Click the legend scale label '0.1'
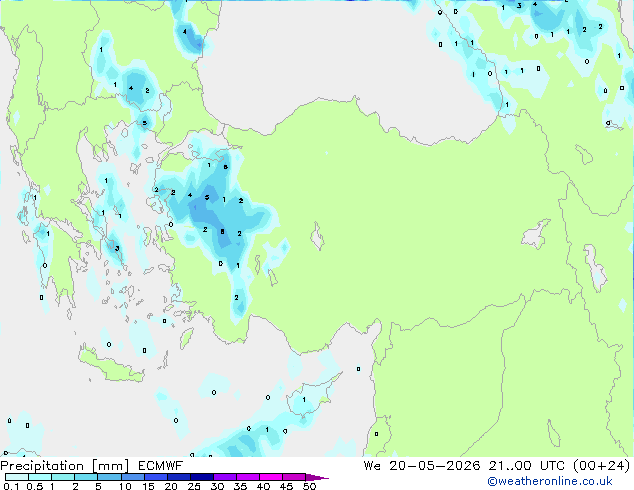This screenshot has width=634, height=490. [x=11, y=486]
